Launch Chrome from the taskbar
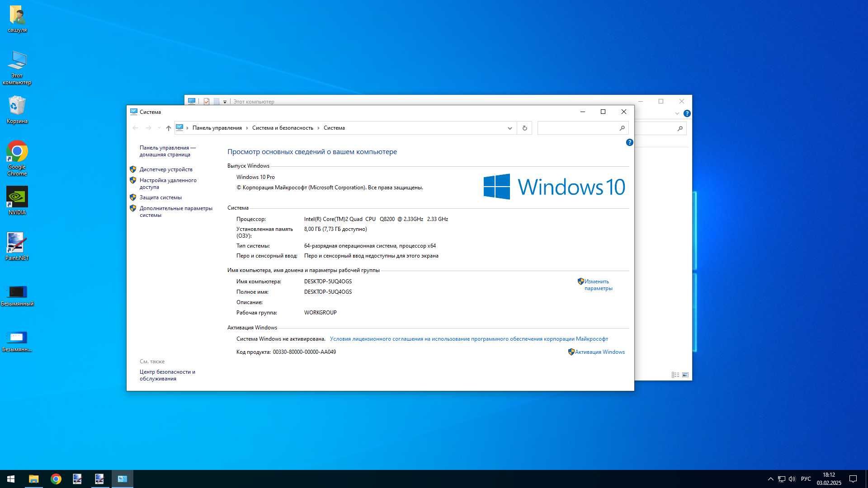The width and height of the screenshot is (868, 488). [56, 479]
